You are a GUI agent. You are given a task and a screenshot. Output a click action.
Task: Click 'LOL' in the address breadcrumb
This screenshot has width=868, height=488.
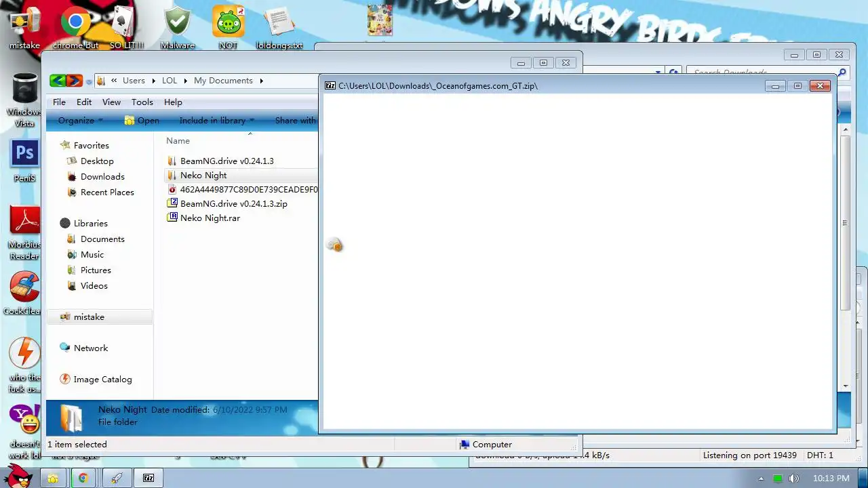(x=170, y=80)
